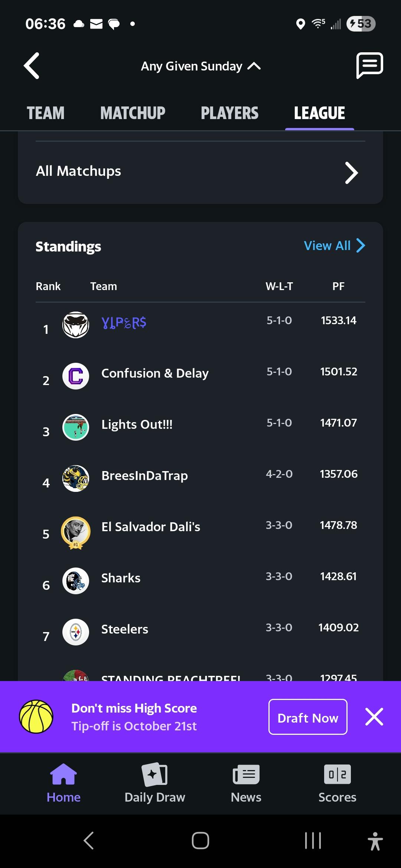The height and width of the screenshot is (868, 401).
Task: Tap View All standings link
Action: [334, 246]
